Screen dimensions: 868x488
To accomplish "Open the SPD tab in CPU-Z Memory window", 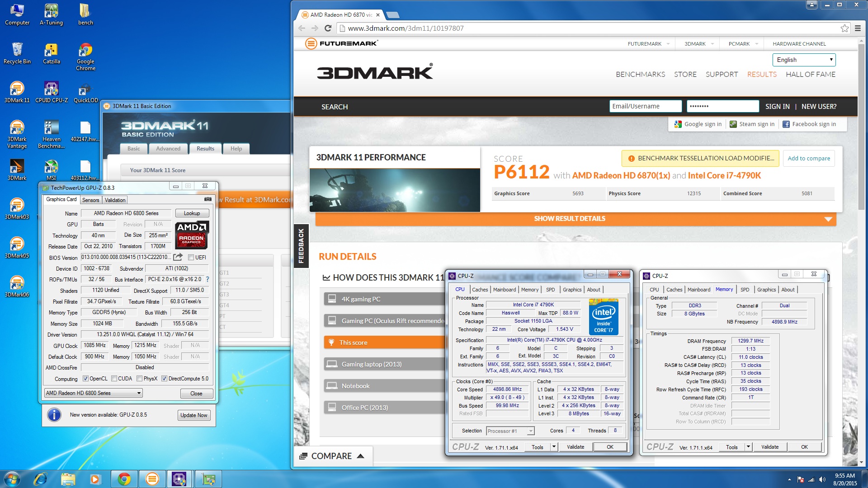I will (745, 290).
